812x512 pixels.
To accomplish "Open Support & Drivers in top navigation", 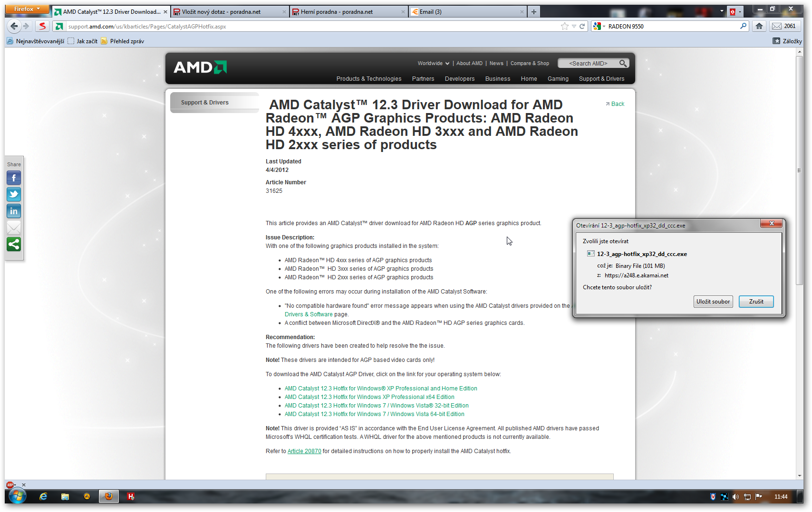I will click(601, 79).
